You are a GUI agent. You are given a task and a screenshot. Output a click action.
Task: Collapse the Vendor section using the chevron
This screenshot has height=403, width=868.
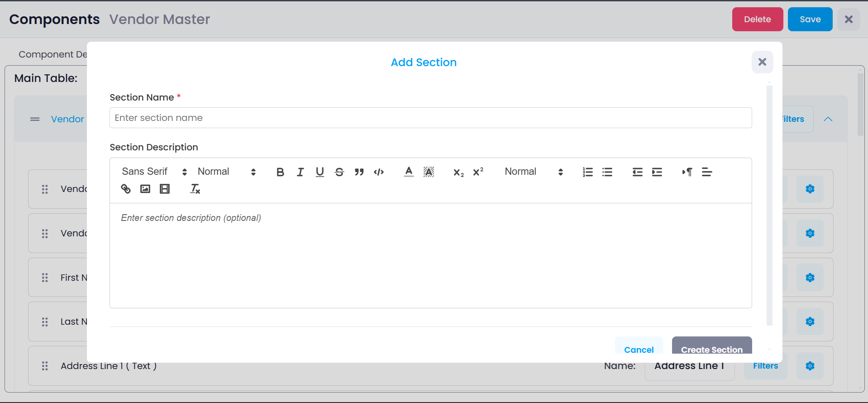click(828, 119)
